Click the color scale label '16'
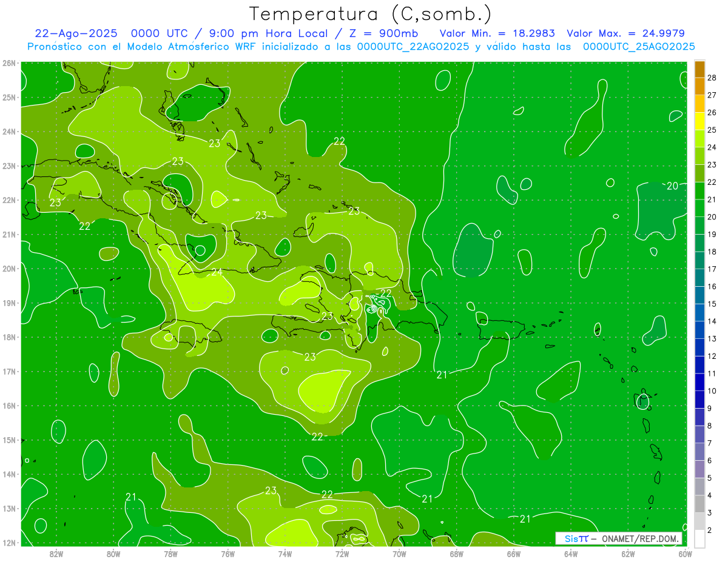The width and height of the screenshot is (728, 562). coord(712,286)
